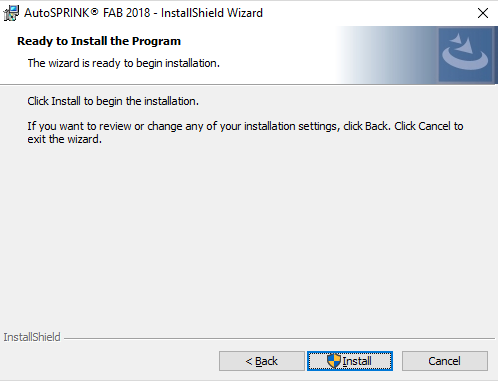The height and width of the screenshot is (381, 498).
Task: Click the UAC shield icon on Install button
Action: [x=334, y=361]
